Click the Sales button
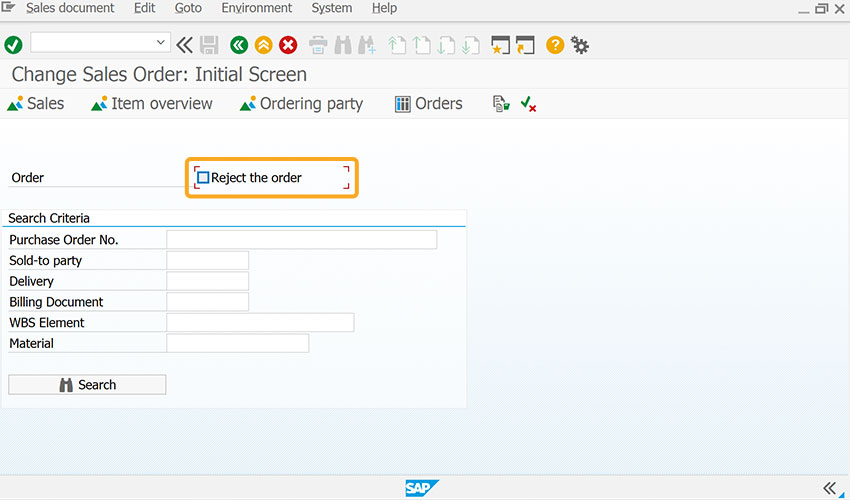The width and height of the screenshot is (850, 500). (36, 104)
